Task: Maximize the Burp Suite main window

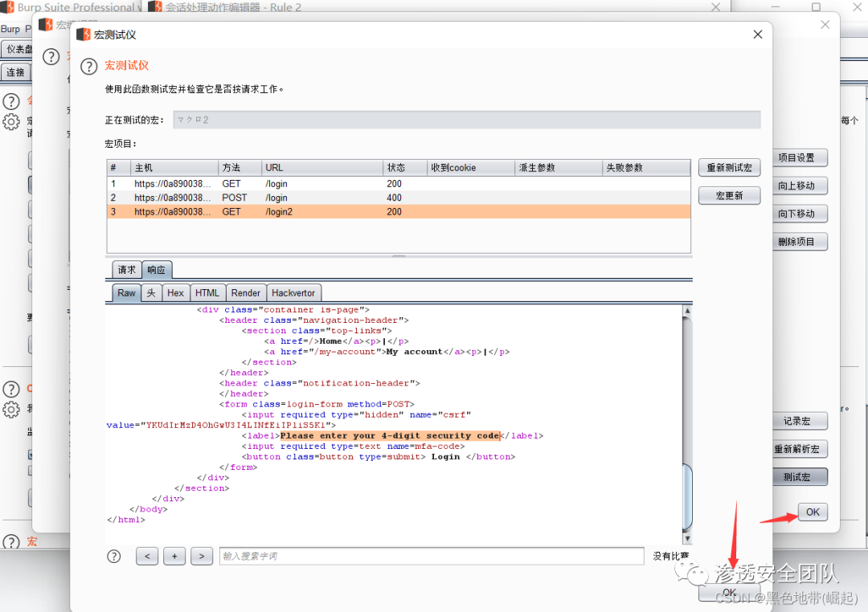Action: pos(816,7)
